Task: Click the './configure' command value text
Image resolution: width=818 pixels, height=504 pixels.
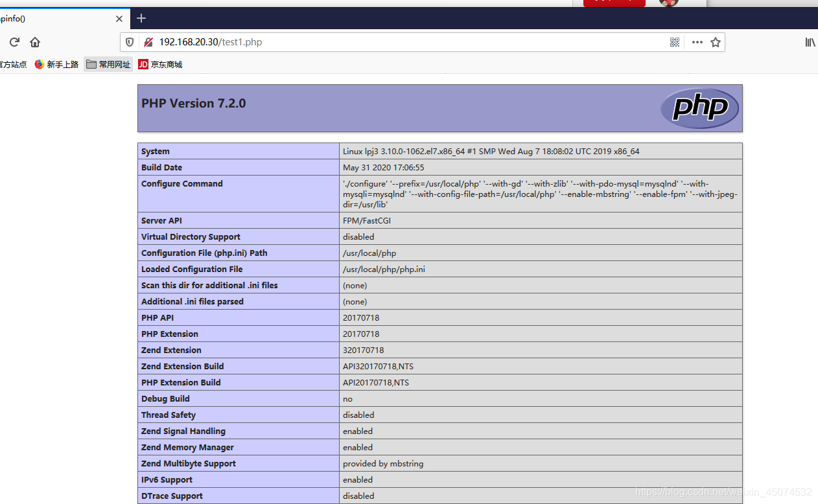Action: click(541, 194)
